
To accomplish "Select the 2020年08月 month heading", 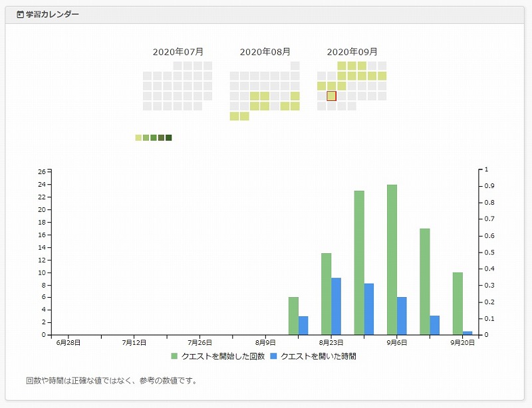I will tap(265, 52).
